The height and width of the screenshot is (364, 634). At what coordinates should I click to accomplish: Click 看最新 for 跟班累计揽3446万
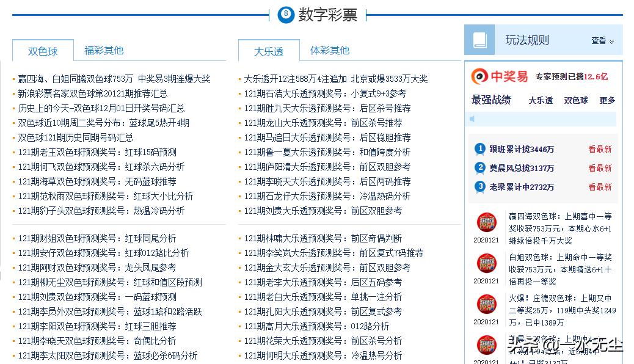600,149
